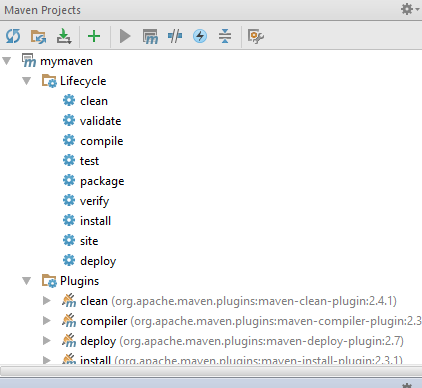
Task: Click the gear icon beside site phase
Action: (x=69, y=240)
